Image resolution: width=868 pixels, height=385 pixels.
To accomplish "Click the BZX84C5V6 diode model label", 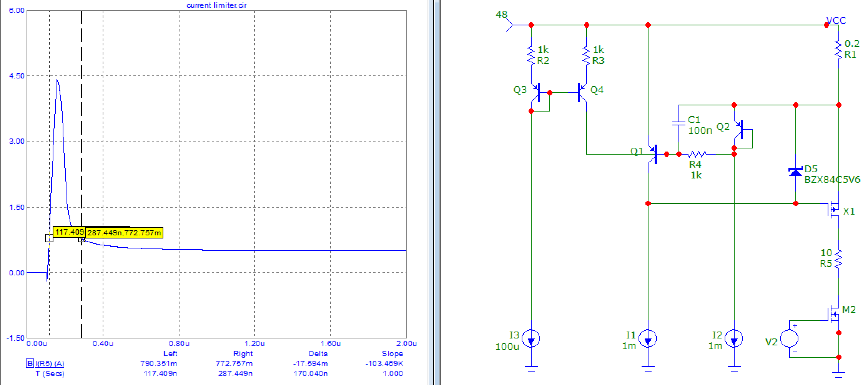I will (x=832, y=180).
